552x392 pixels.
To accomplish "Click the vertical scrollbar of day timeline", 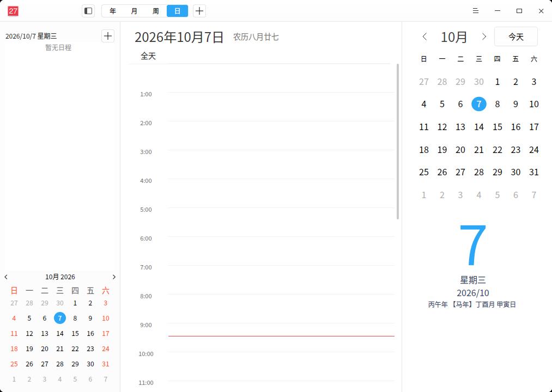I will pos(398,142).
